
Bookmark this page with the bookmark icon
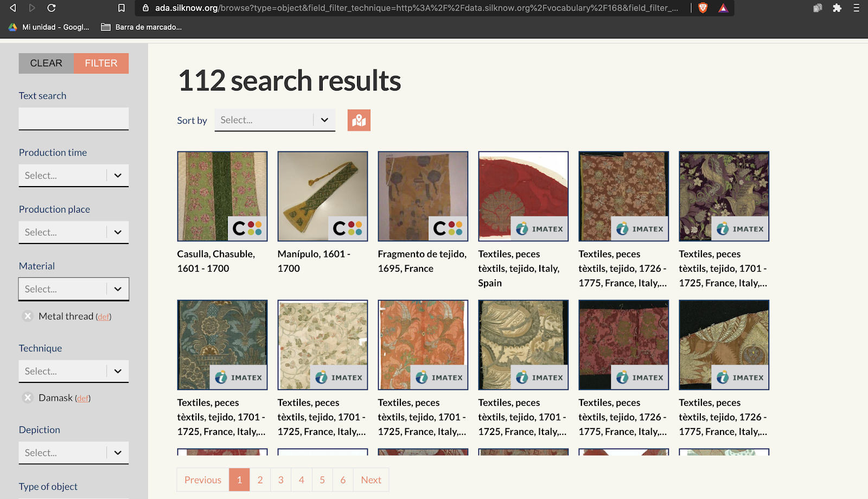122,8
